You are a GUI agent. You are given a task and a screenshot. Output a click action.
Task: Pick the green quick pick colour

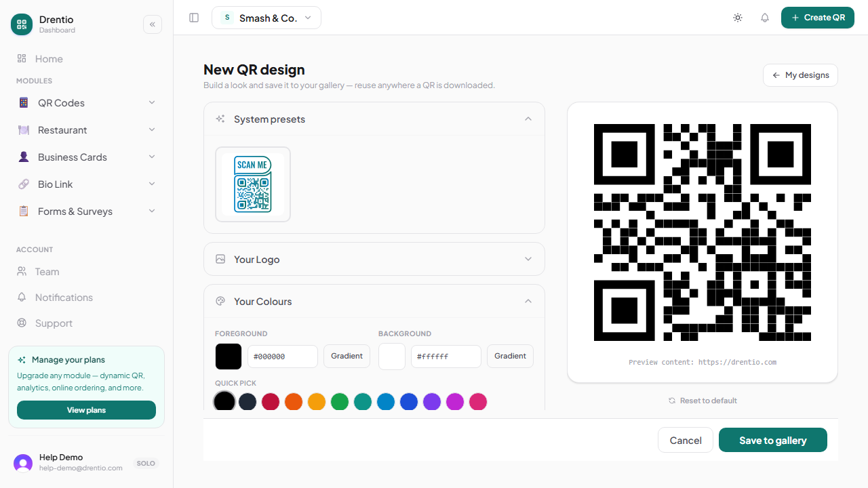340,402
